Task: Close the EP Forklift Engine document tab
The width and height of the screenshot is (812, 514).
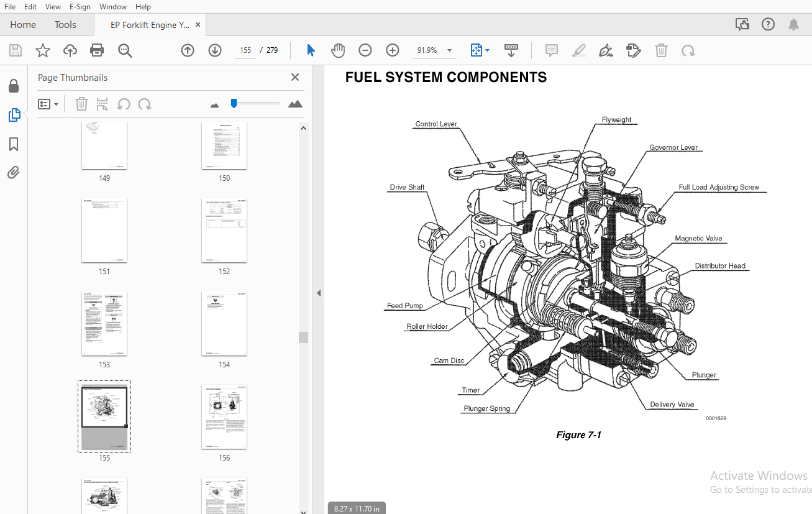Action: tap(198, 25)
